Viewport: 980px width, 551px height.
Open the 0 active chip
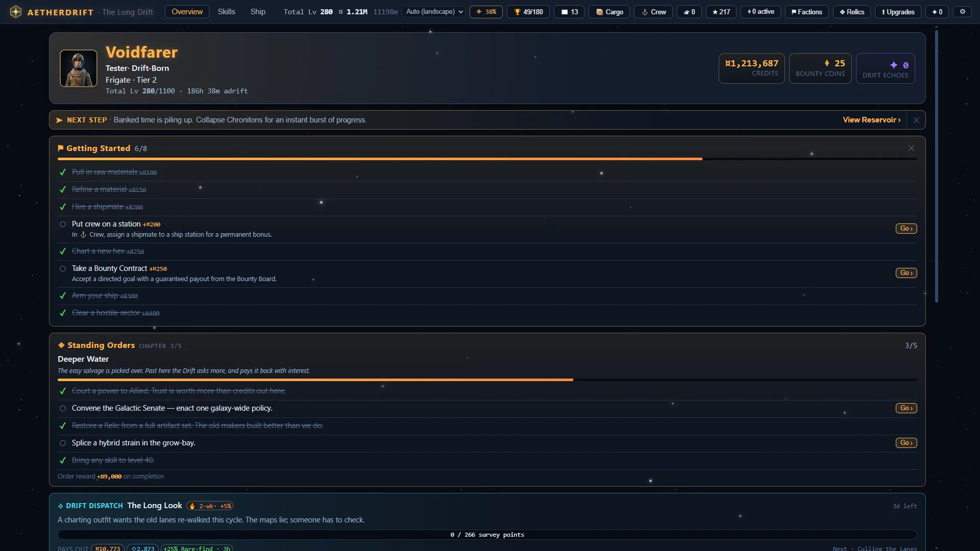point(761,12)
